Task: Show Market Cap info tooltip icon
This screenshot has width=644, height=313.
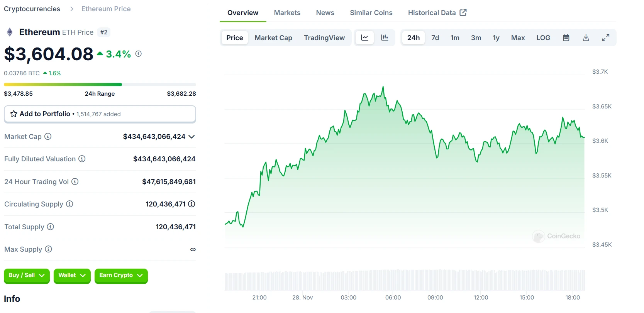Action: tap(48, 136)
